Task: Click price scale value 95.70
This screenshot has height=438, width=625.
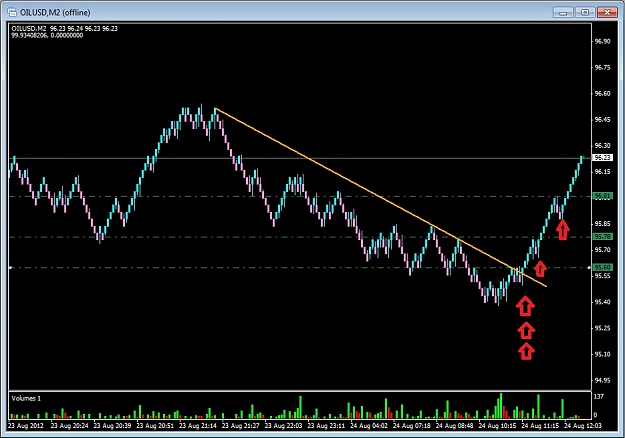Action: click(x=602, y=250)
